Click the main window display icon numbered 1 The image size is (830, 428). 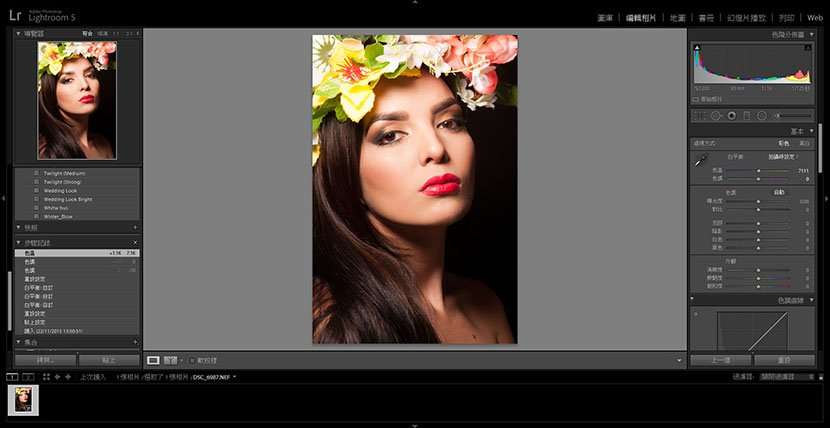pyautogui.click(x=12, y=377)
